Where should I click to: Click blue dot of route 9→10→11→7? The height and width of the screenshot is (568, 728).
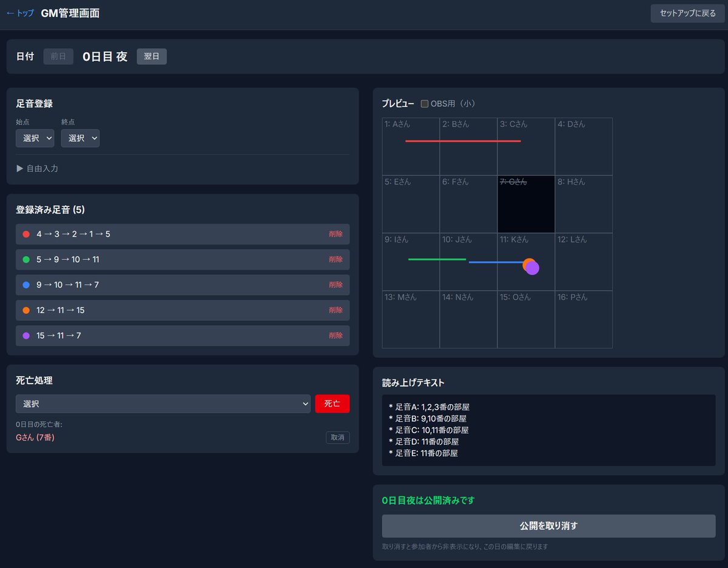click(26, 285)
